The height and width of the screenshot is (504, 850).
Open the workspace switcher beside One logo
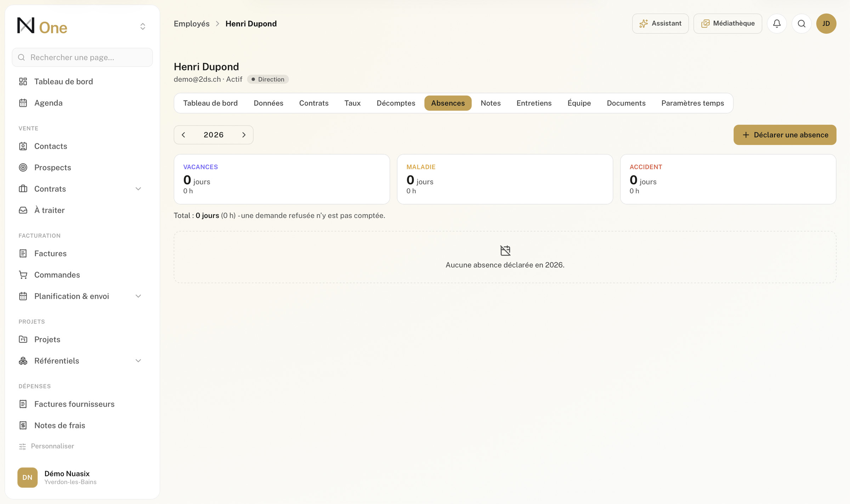pos(143,27)
